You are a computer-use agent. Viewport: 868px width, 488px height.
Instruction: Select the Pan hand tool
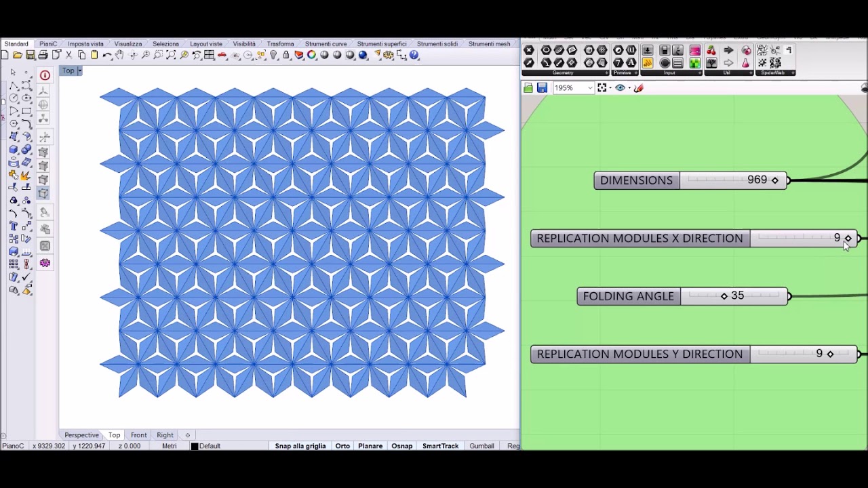click(x=119, y=55)
